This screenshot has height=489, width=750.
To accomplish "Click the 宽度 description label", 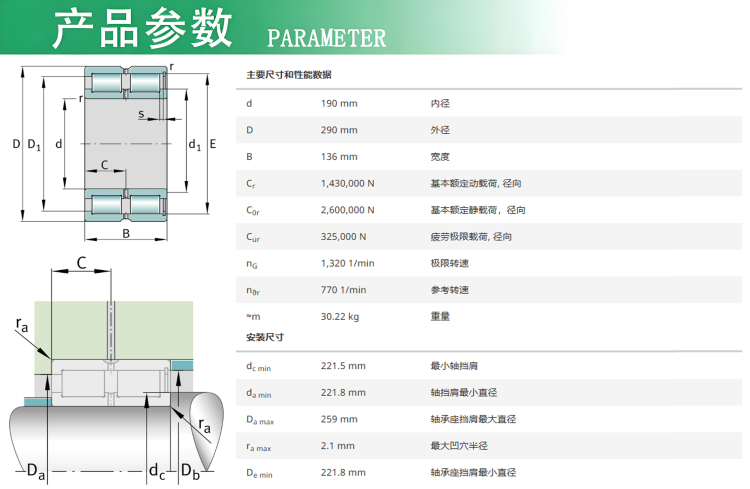I will coord(440,157).
